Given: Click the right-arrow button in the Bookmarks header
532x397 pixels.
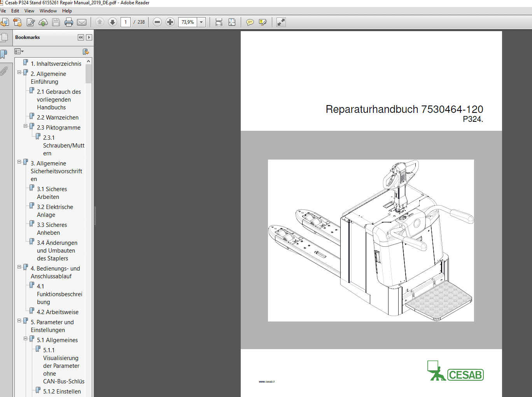Looking at the screenshot, I should 89,37.
